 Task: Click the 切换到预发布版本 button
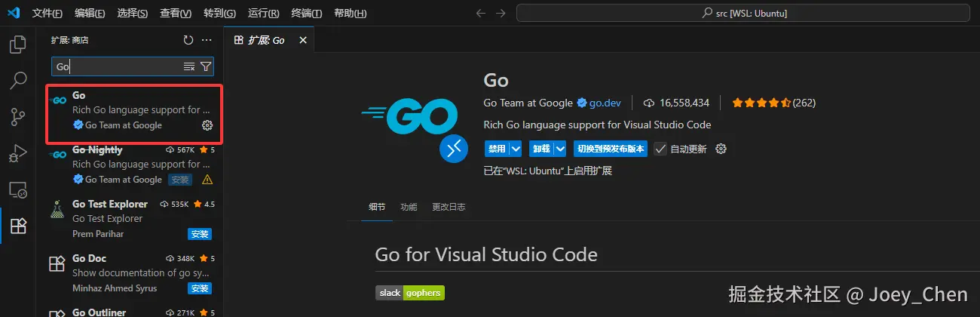tap(611, 149)
